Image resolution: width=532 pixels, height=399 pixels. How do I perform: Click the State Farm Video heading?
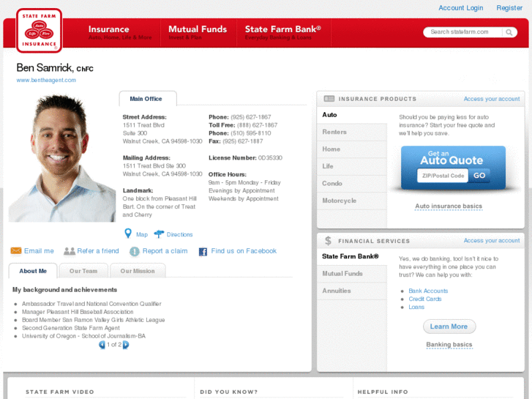(x=60, y=392)
